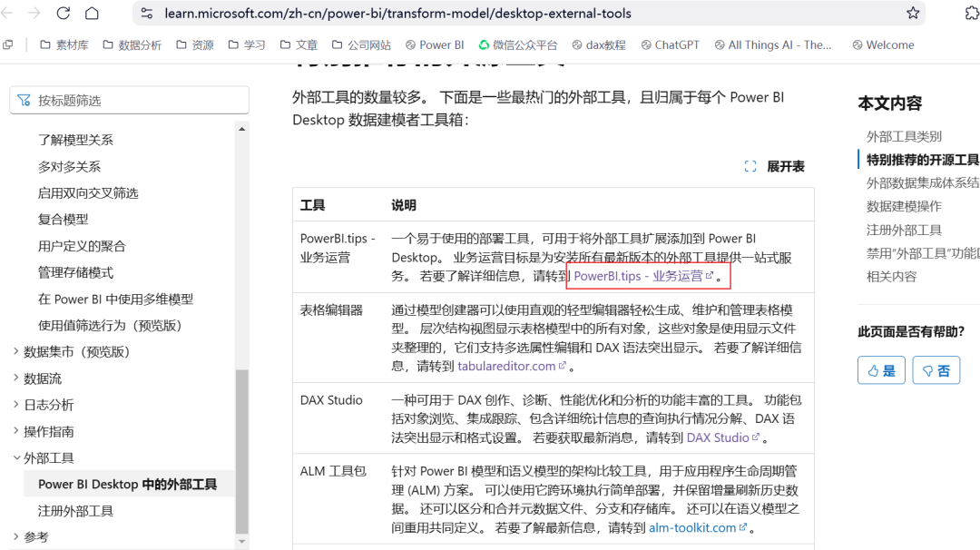Jump to 外部数据集成体系结构 section link
Screen dimensions: 980x550
pos(923,183)
